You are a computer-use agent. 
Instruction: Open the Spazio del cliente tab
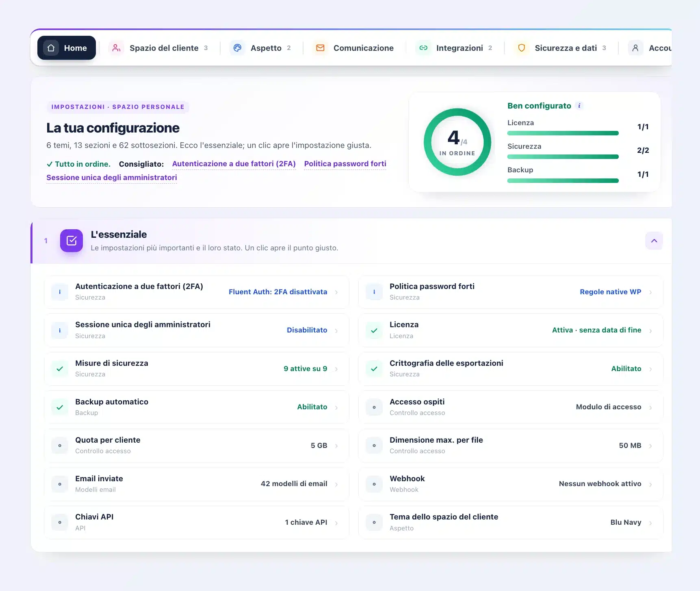pyautogui.click(x=158, y=48)
